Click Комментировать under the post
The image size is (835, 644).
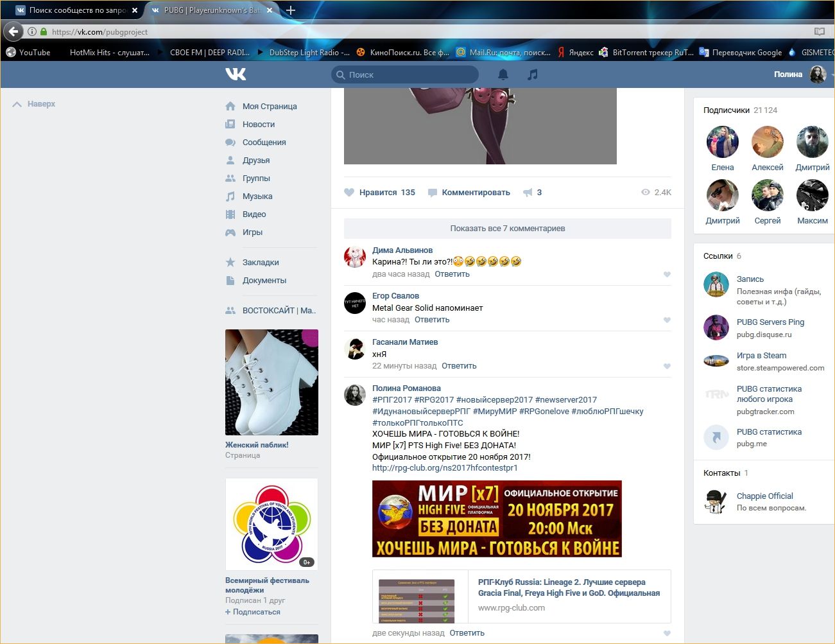click(469, 192)
